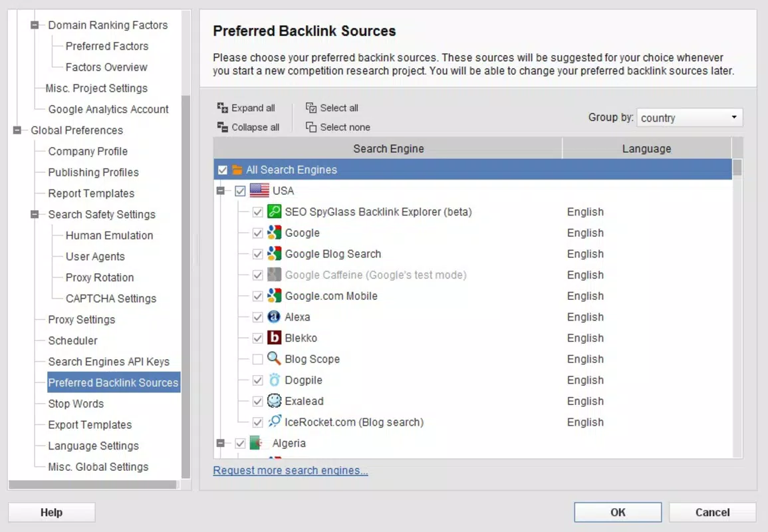This screenshot has height=532, width=768.
Task: Open Company Profile preferences
Action: point(88,152)
